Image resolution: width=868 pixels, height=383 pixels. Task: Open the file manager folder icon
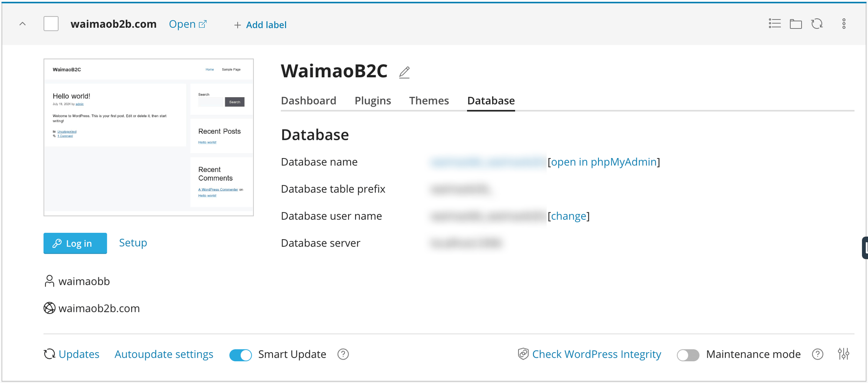(796, 24)
